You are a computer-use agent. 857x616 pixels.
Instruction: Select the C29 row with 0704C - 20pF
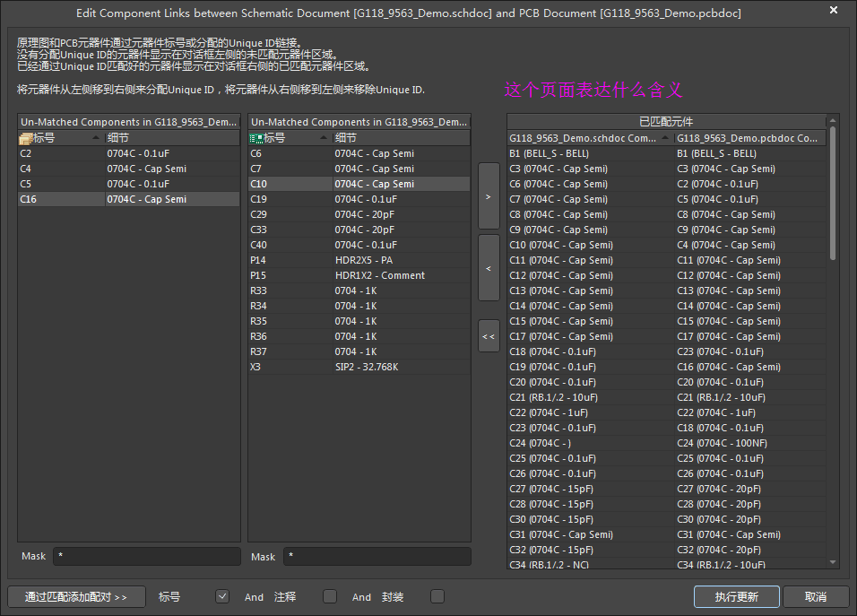(359, 215)
